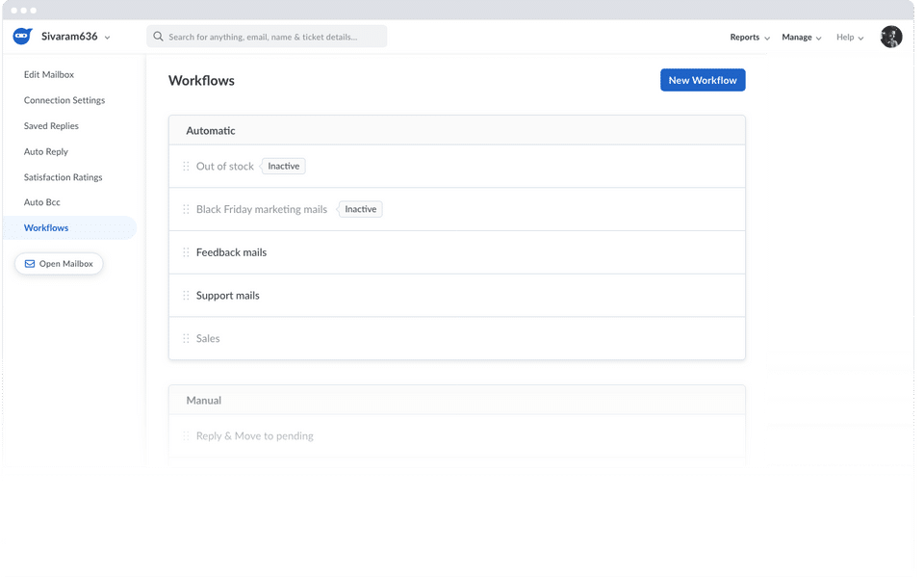Click the Inactive badge on Out of stock

tap(284, 167)
